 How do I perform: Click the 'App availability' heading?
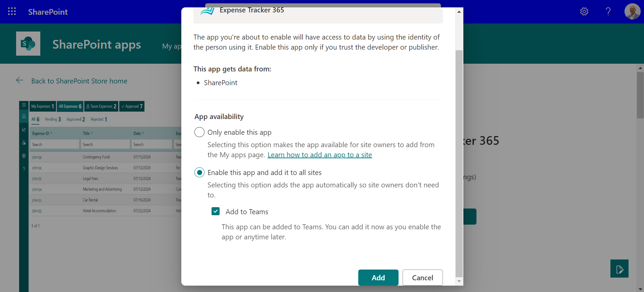point(219,117)
